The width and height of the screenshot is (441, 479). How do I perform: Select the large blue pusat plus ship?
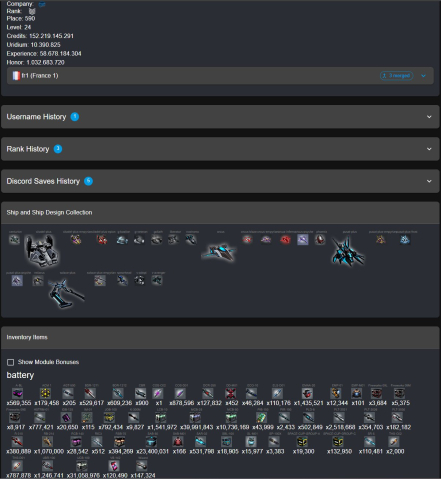coord(347,252)
